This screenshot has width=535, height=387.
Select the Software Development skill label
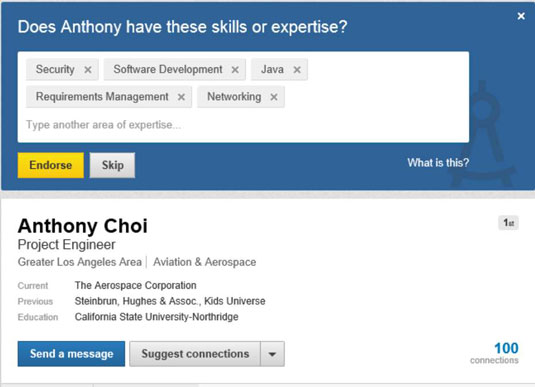(168, 69)
